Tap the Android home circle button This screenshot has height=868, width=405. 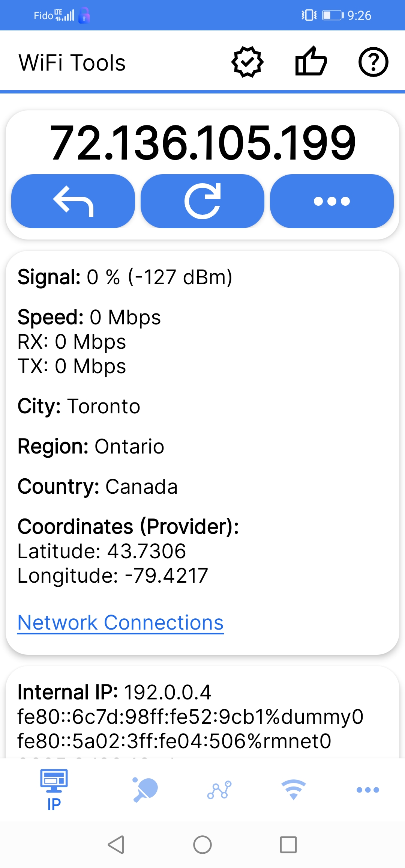coord(202,845)
